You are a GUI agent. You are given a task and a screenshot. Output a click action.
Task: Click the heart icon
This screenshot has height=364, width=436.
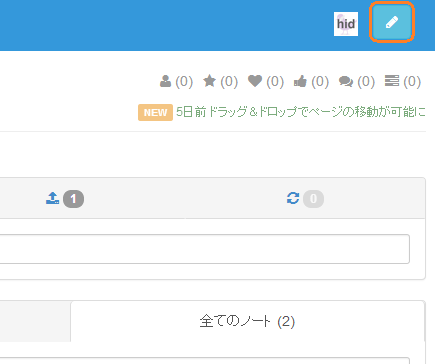tap(255, 81)
